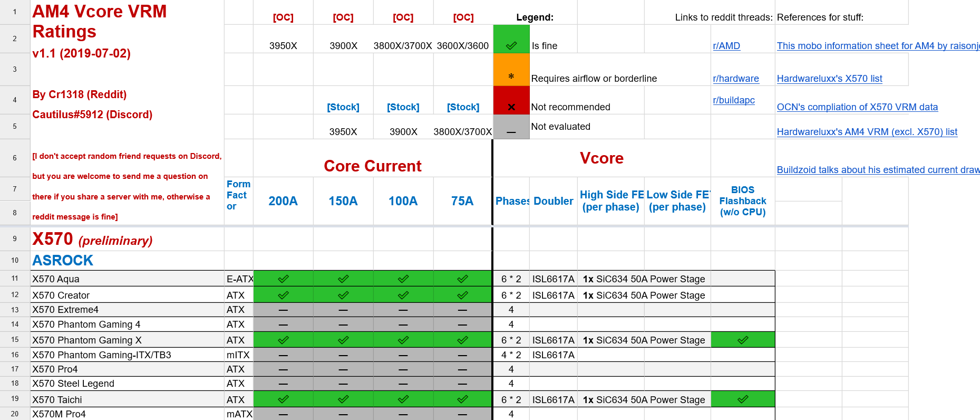Select the 'X570 Pro4' motherboard cell

click(x=127, y=369)
